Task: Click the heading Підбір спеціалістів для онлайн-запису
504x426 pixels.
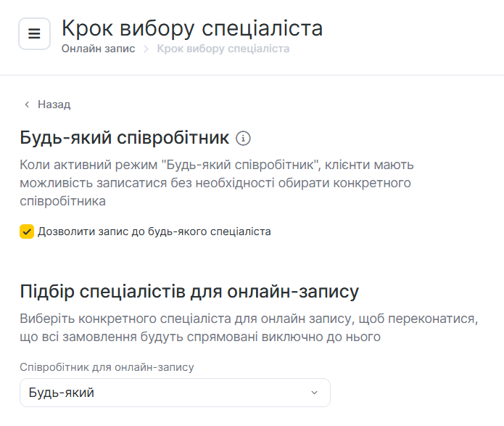Action: pos(189,292)
